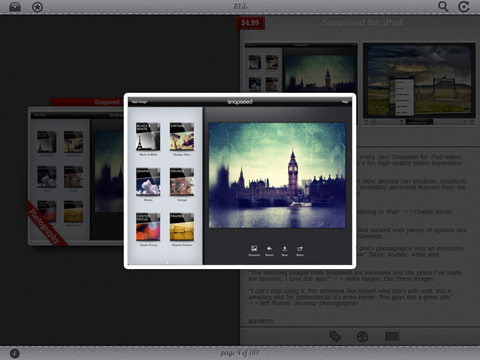Open the inbox tray icon in top bar
Image resolution: width=480 pixels, height=360 pixels.
coord(15,7)
